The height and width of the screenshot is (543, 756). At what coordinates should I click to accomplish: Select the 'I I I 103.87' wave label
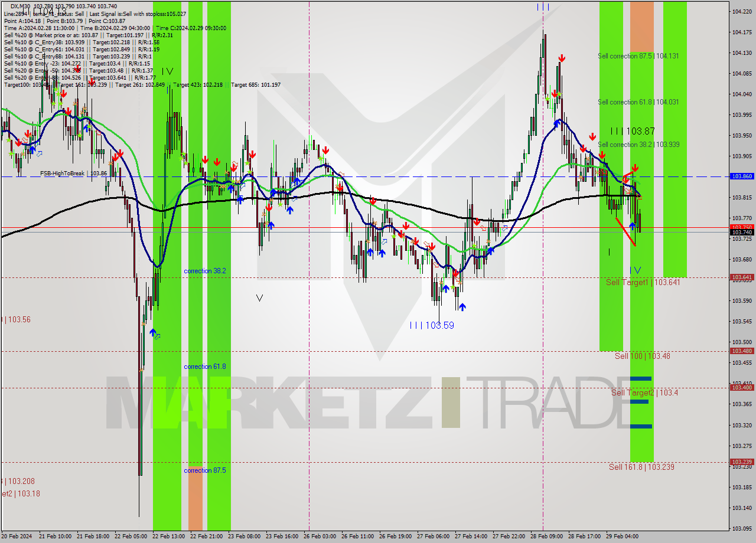pyautogui.click(x=633, y=131)
